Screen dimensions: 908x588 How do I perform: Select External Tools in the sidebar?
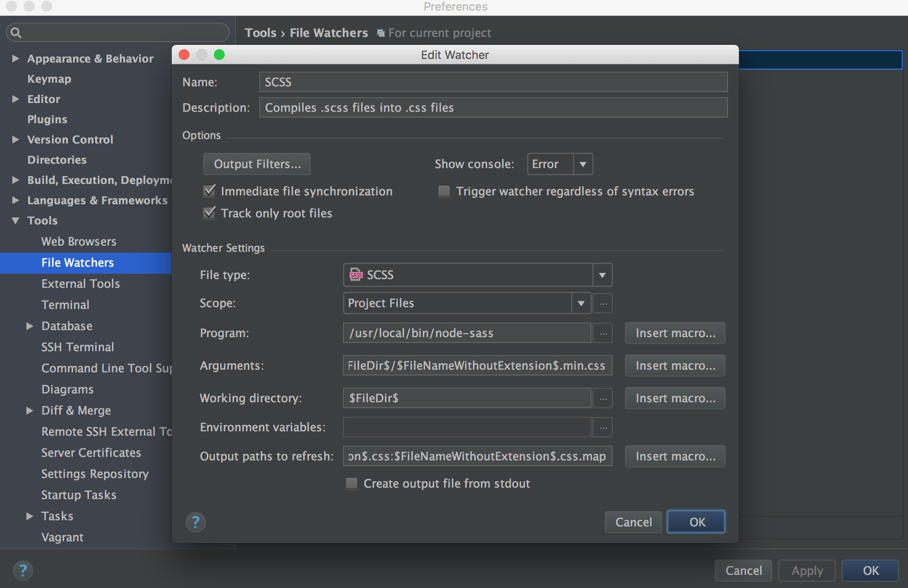[x=80, y=283]
